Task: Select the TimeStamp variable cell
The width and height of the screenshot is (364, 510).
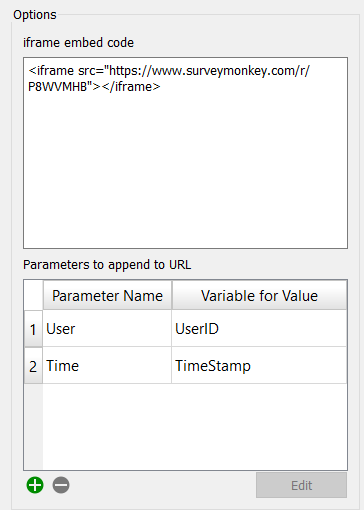Action: coord(259,366)
